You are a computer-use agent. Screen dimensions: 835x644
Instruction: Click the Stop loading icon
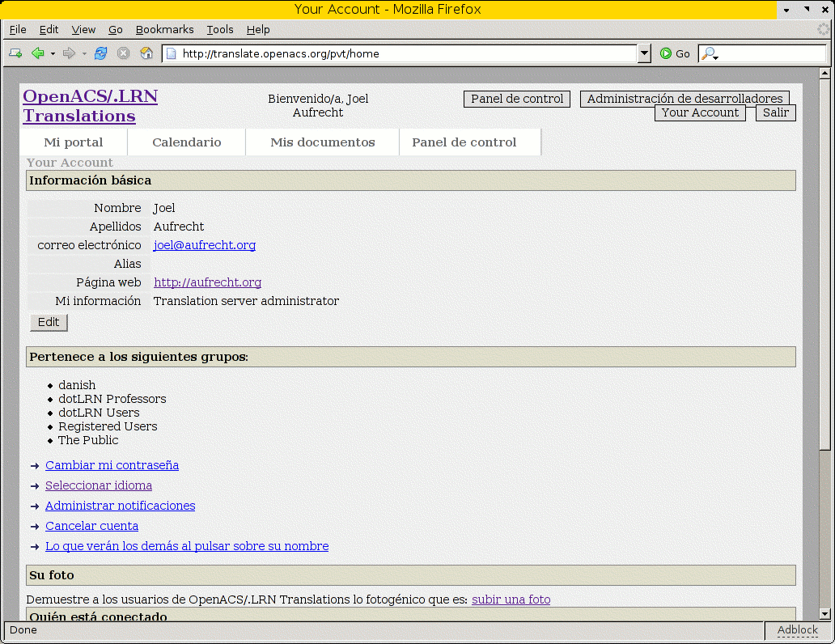(123, 53)
